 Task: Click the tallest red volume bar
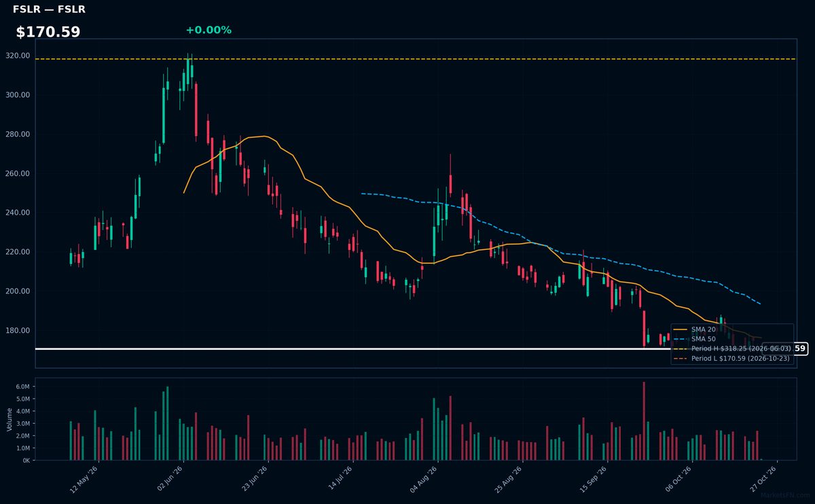pos(644,421)
